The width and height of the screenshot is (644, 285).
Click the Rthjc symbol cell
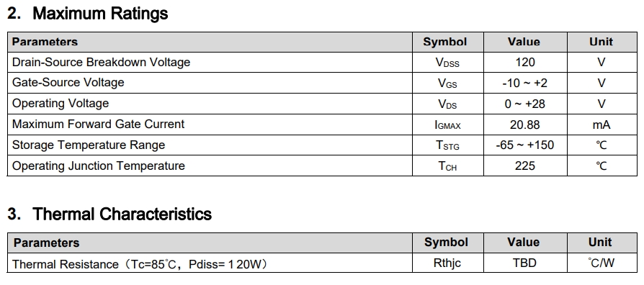447,263
